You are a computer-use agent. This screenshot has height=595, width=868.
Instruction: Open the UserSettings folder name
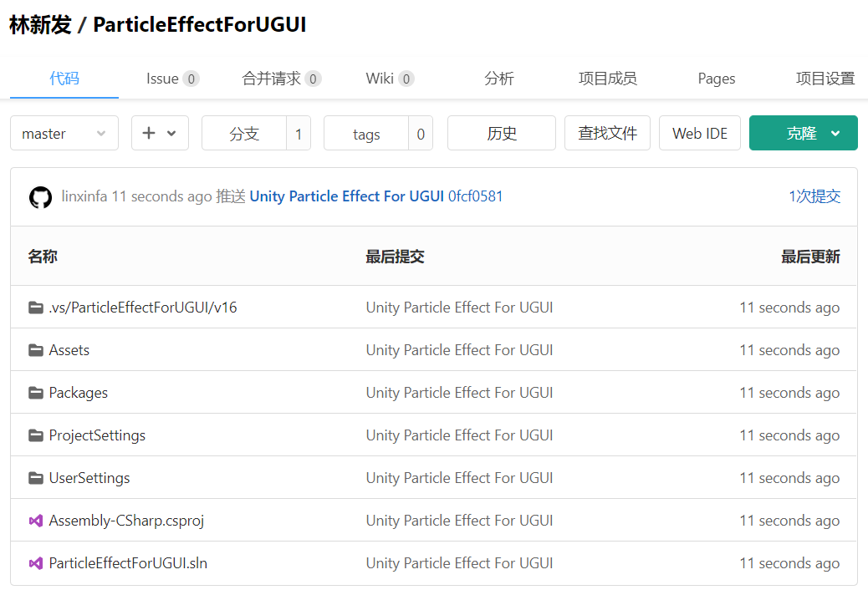tap(89, 478)
